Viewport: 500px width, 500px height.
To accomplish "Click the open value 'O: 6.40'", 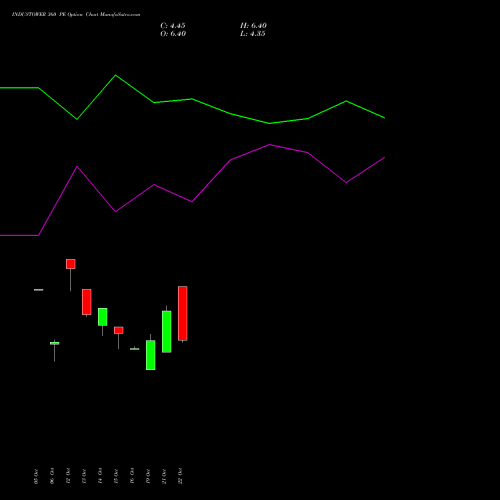I will coord(173,34).
